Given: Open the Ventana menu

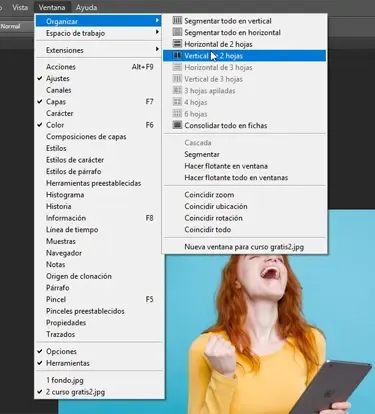Looking at the screenshot, I should 52,7.
